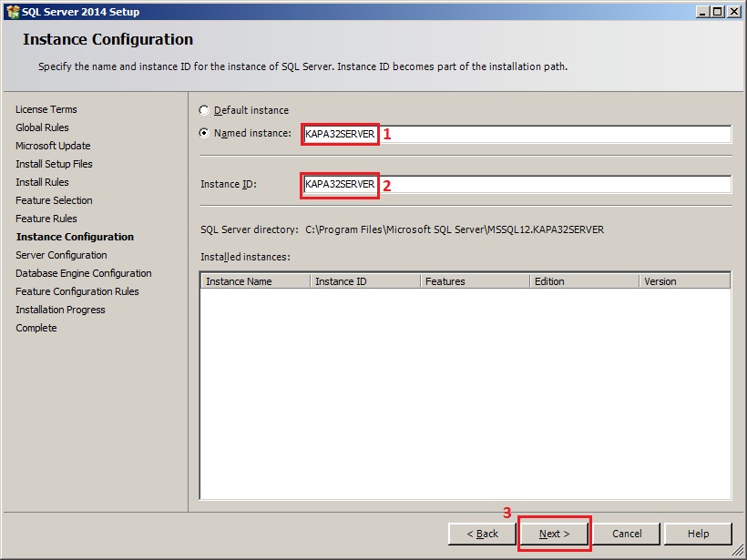Open Help for instance configuration
This screenshot has width=747, height=560.
(698, 534)
